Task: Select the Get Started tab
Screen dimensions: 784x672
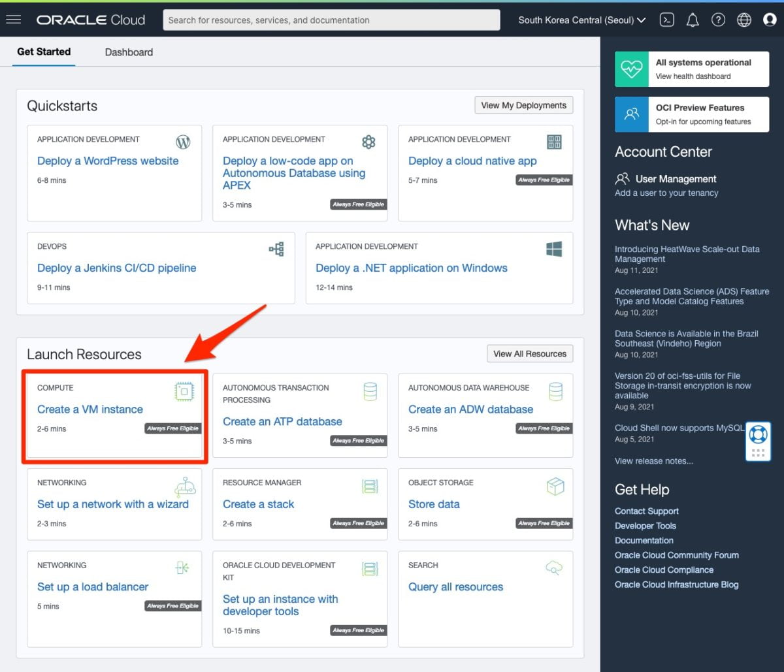Action: tap(44, 52)
